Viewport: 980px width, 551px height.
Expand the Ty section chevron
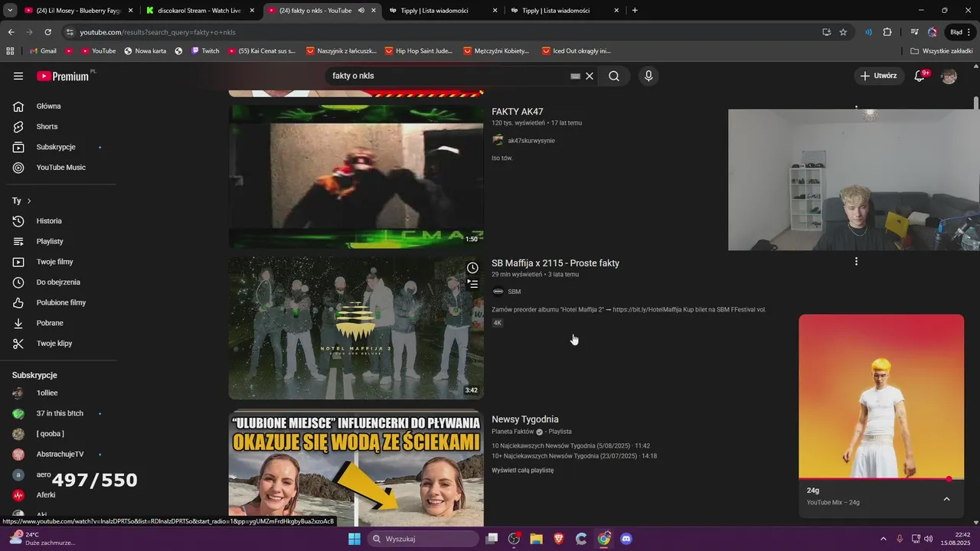(x=29, y=201)
